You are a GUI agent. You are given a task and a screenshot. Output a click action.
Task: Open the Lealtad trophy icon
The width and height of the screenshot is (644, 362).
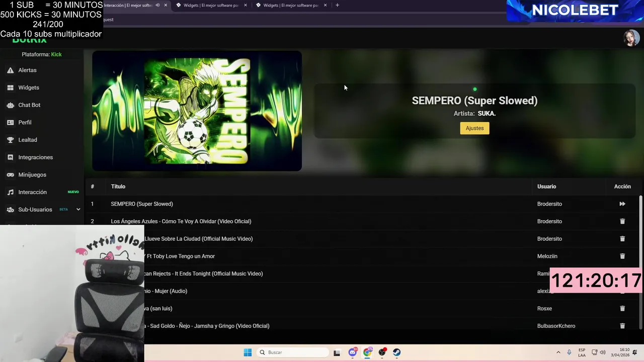[x=10, y=140]
